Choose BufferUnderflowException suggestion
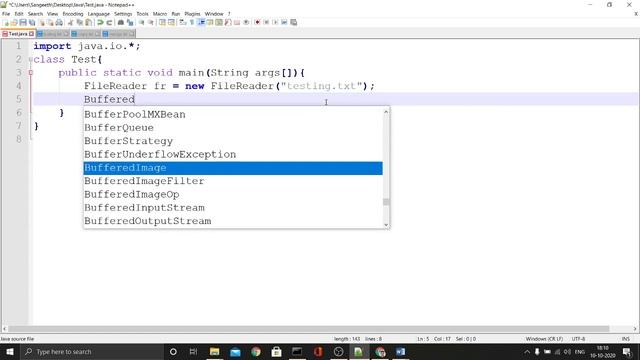 tap(233, 154)
